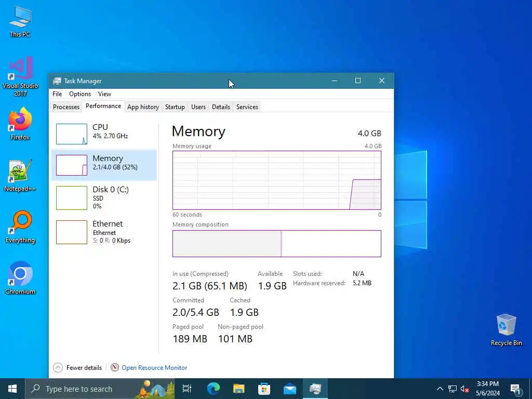The image size is (532, 399).
Task: Click Task Manager title bar icon
Action: 57,81
